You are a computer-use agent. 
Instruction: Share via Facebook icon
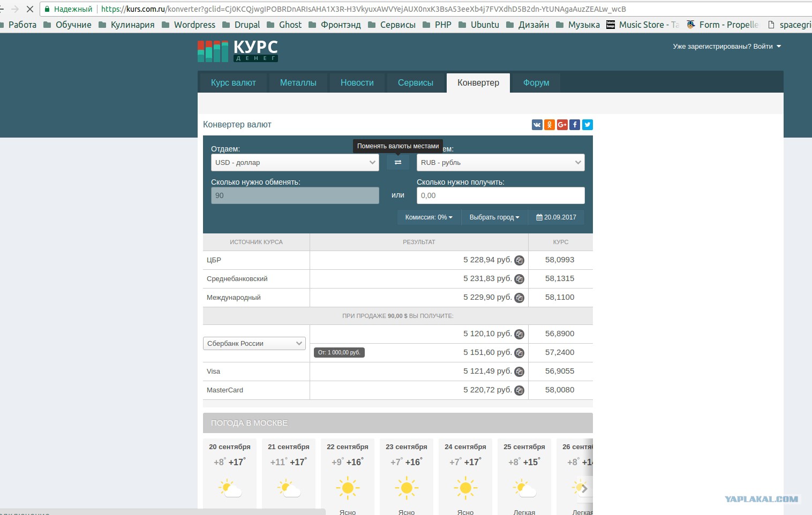(575, 125)
